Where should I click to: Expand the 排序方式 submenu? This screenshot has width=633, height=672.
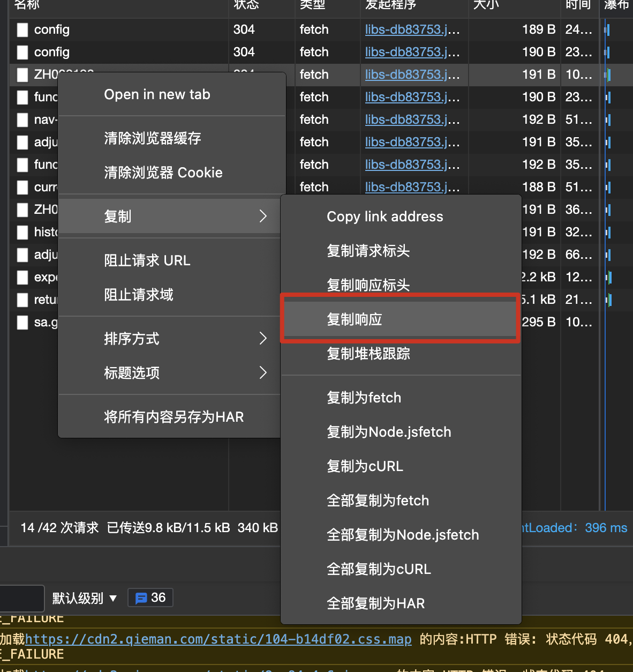click(x=262, y=338)
